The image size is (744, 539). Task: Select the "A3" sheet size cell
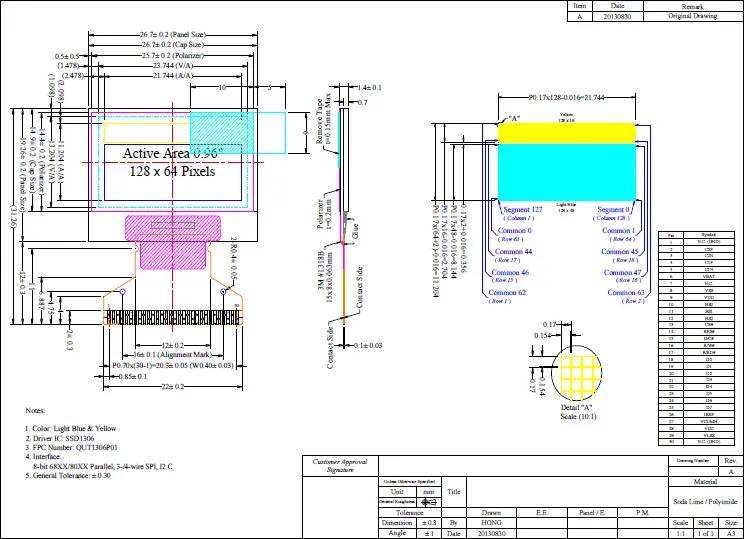[x=731, y=533]
